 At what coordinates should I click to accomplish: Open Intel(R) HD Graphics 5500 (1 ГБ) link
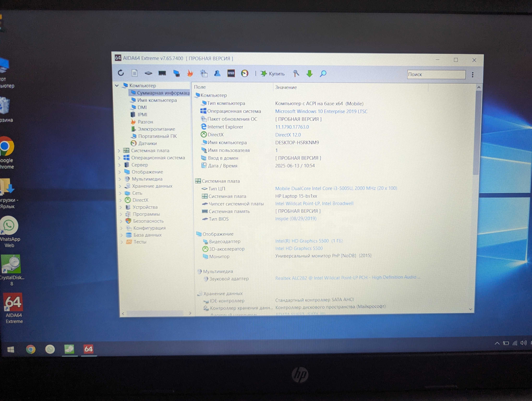309,241
